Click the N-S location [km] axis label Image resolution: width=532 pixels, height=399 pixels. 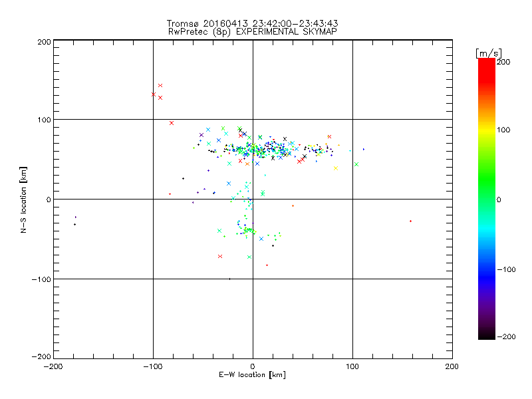click(23, 199)
